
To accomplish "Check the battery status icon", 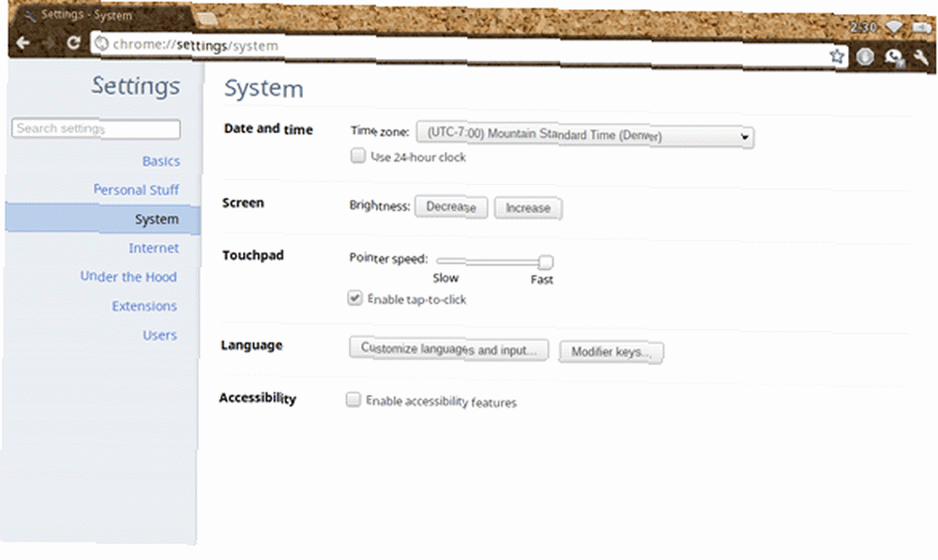I will click(x=922, y=27).
